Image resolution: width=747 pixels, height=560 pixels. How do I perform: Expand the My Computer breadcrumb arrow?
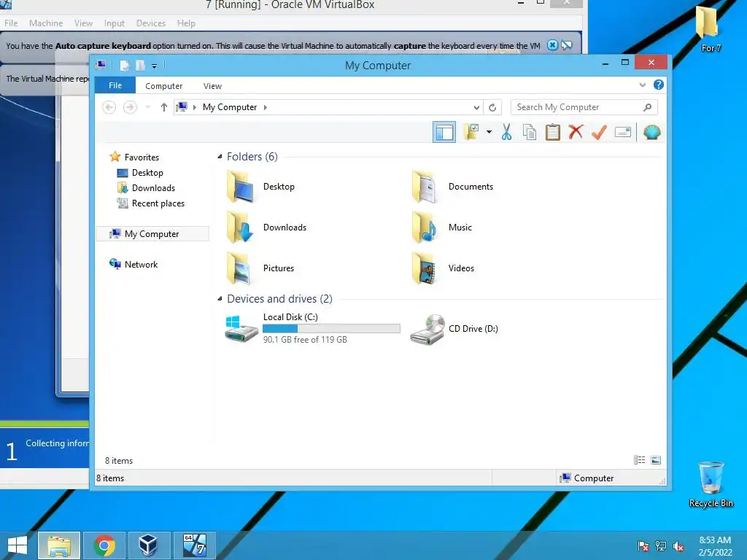266,107
